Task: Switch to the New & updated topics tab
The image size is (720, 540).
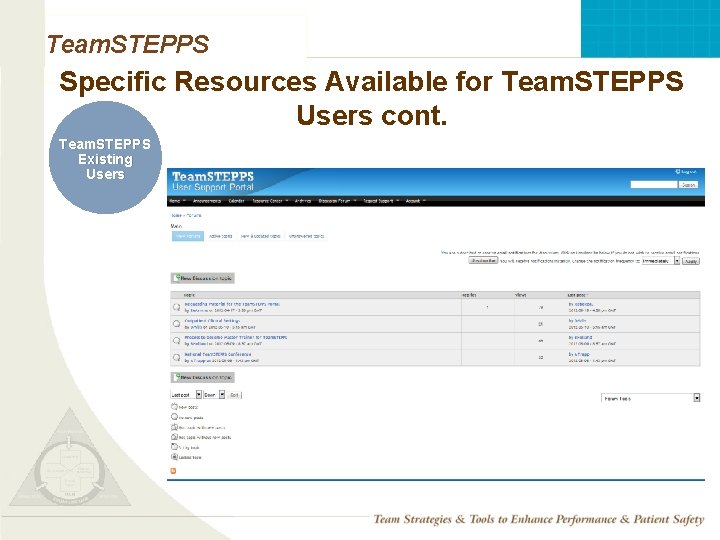Action: pyautogui.click(x=260, y=236)
